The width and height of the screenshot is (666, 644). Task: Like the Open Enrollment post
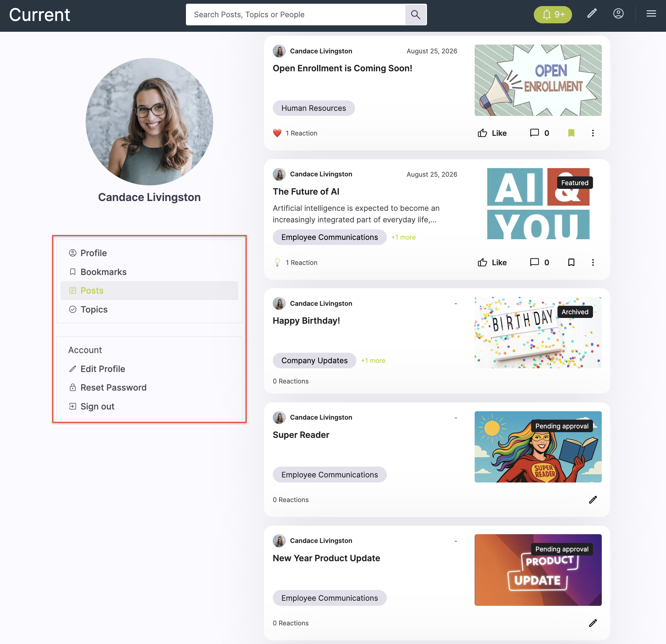492,133
